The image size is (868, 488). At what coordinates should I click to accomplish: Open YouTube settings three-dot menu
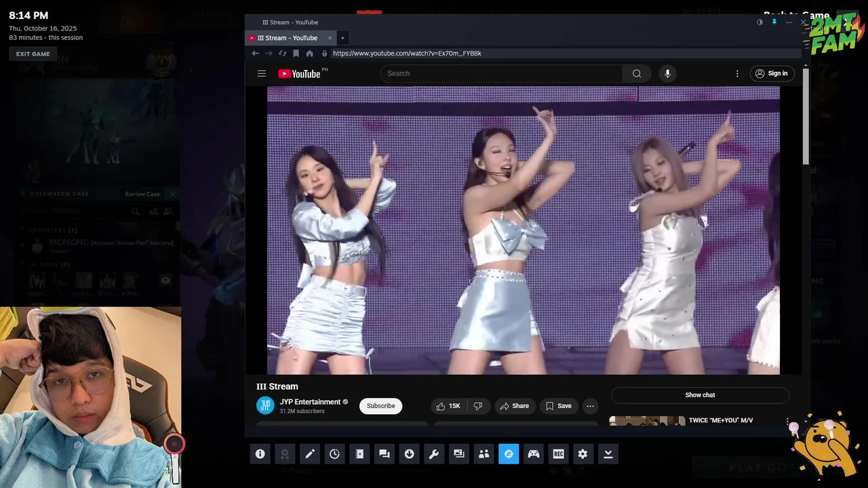737,73
